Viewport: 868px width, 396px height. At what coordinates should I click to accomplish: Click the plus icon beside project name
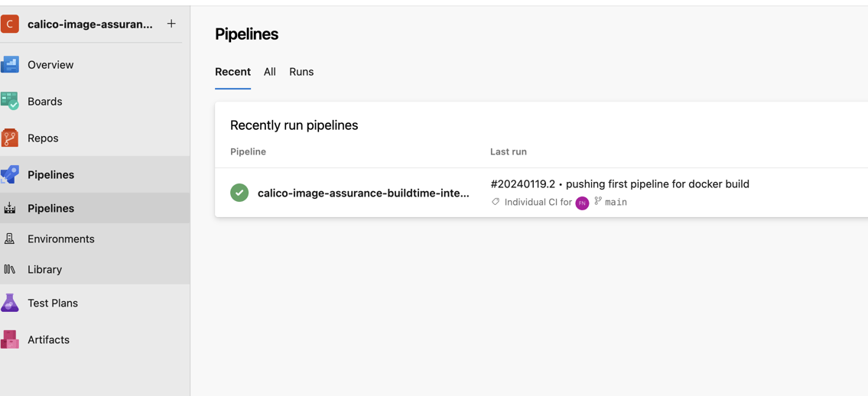pos(171,23)
